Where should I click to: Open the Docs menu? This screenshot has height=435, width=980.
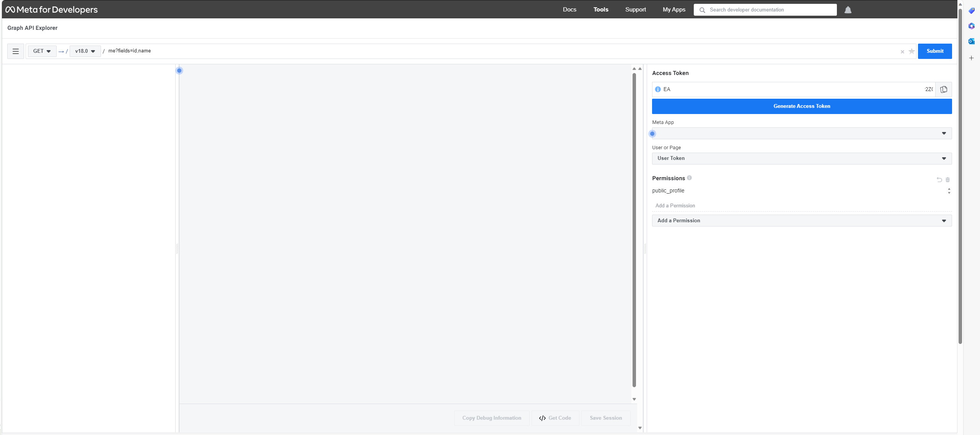coord(569,10)
